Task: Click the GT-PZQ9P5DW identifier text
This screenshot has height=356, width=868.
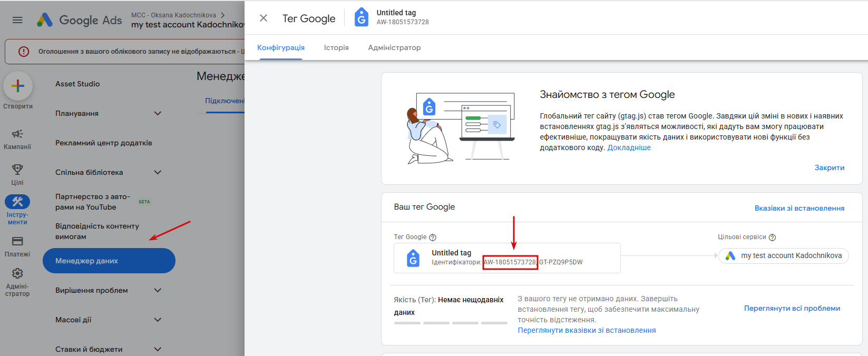Action: pyautogui.click(x=561, y=262)
